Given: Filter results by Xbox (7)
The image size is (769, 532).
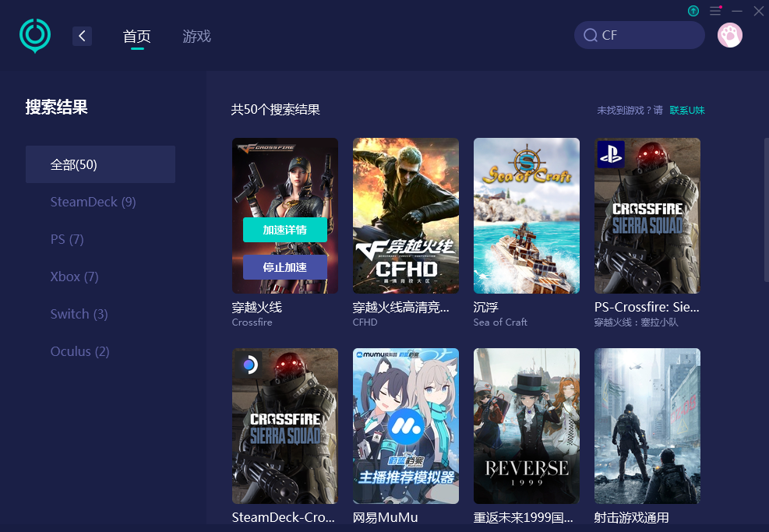Looking at the screenshot, I should tap(75, 277).
